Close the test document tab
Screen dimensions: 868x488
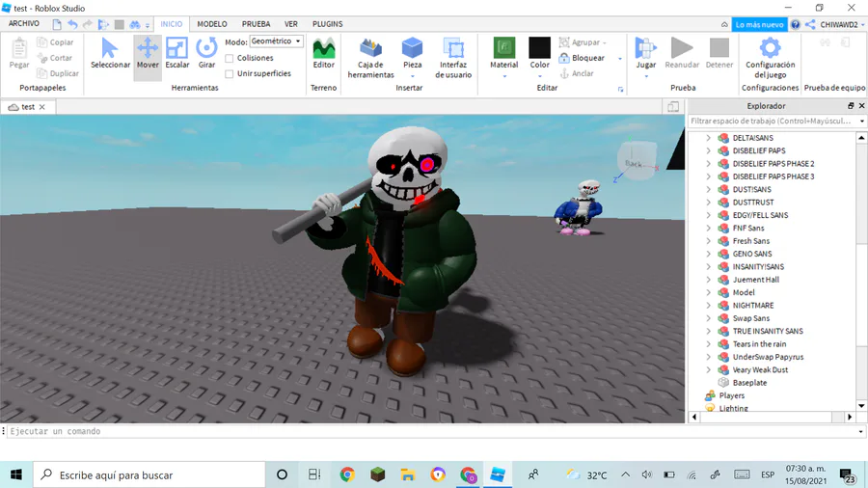pos(42,107)
